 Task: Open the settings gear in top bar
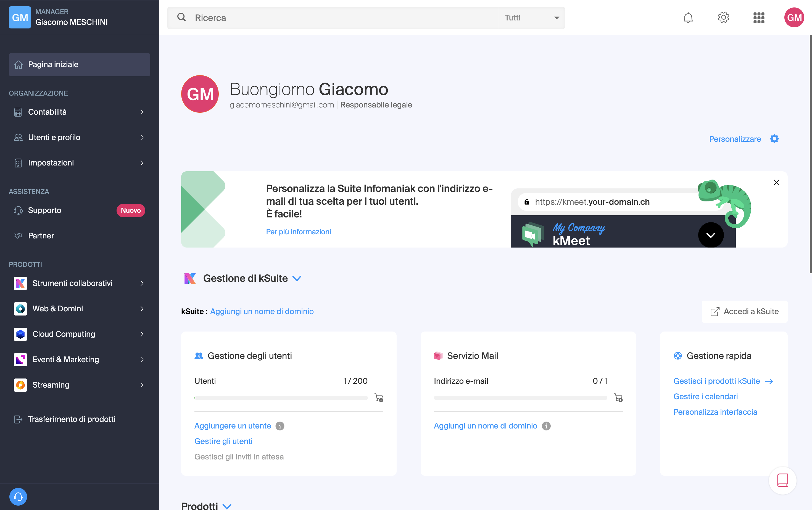point(723,17)
